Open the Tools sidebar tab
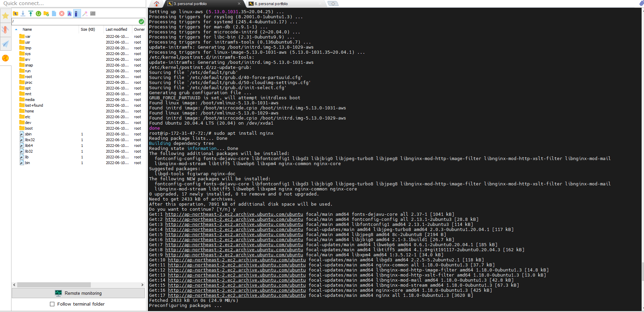644x312 pixels. [5, 30]
